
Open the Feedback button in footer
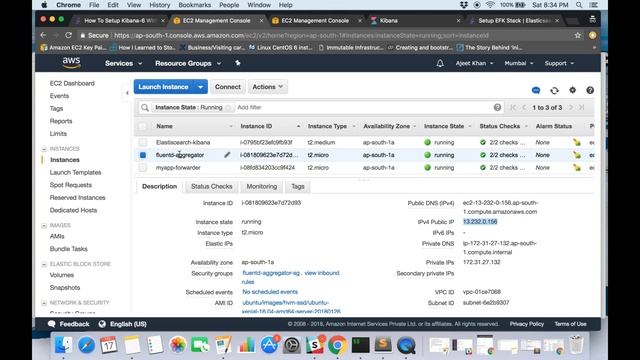tap(69, 324)
